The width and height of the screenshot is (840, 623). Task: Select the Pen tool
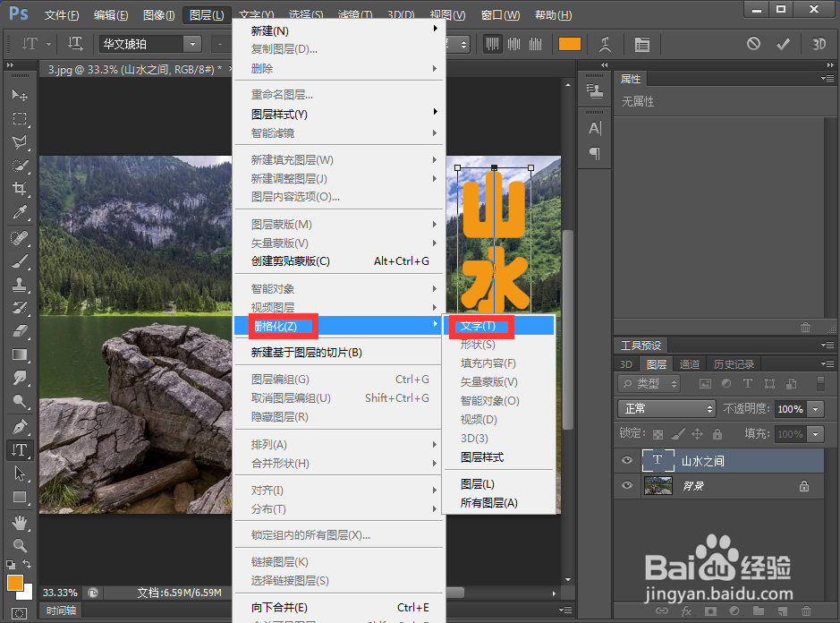20,427
